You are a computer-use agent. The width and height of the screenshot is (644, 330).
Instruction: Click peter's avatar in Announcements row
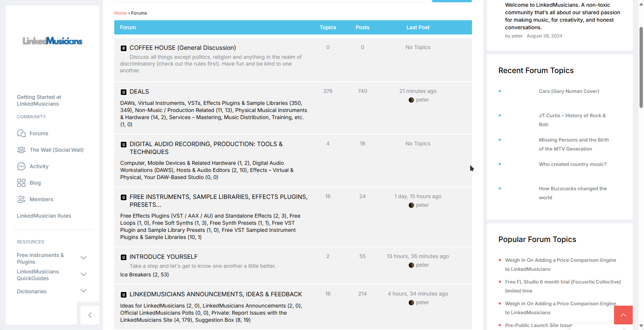click(411, 303)
